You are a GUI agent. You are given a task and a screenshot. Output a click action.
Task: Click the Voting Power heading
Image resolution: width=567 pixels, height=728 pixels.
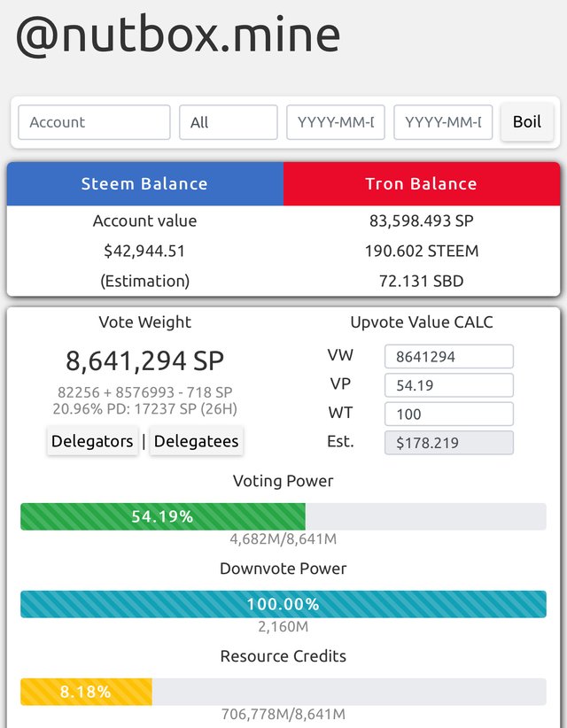coord(283,481)
